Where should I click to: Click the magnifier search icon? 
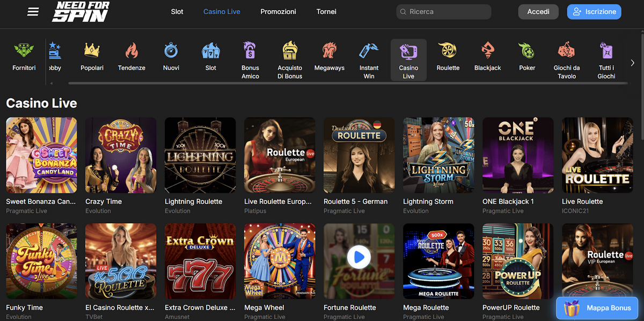coord(403,12)
